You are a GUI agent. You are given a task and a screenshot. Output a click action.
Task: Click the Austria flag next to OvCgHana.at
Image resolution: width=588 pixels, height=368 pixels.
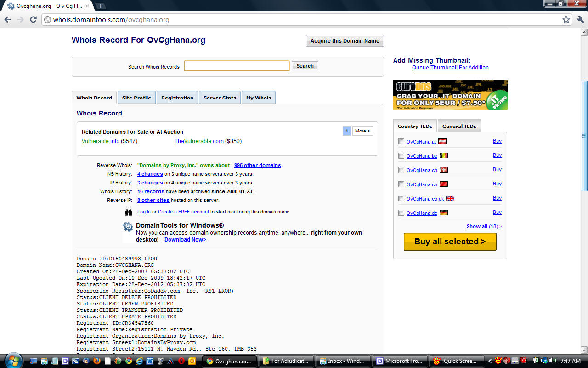442,141
